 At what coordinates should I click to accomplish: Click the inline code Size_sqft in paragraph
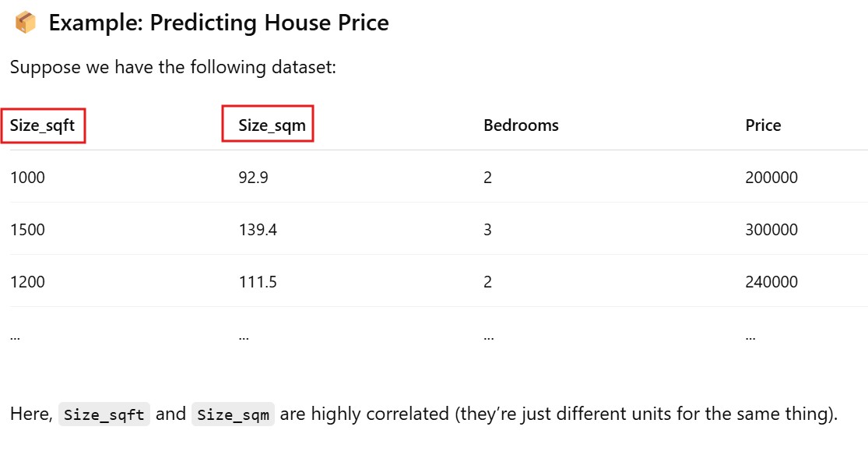click(104, 414)
